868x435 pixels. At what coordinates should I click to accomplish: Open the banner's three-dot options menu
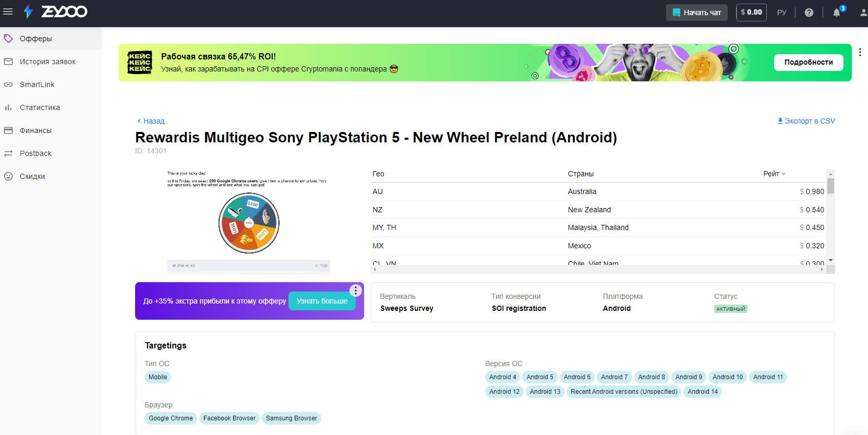[x=860, y=52]
